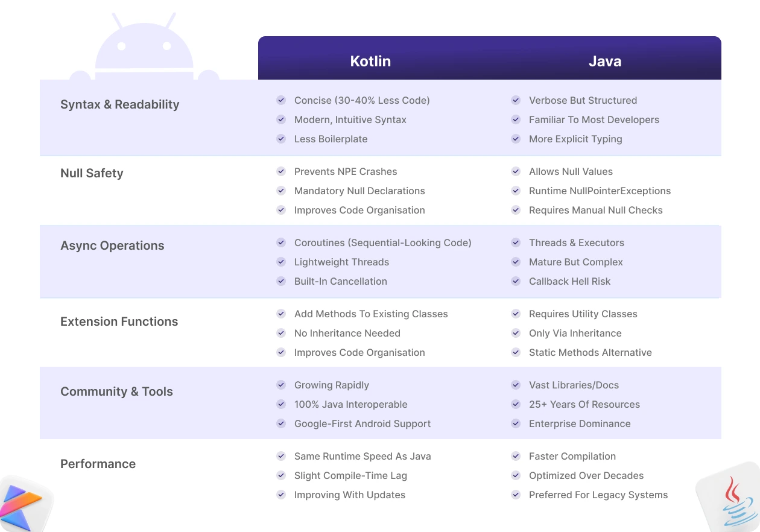Click the checkmark beside '25+ Years Of Resources'
Viewport: 760px width, 532px height.
(x=516, y=404)
